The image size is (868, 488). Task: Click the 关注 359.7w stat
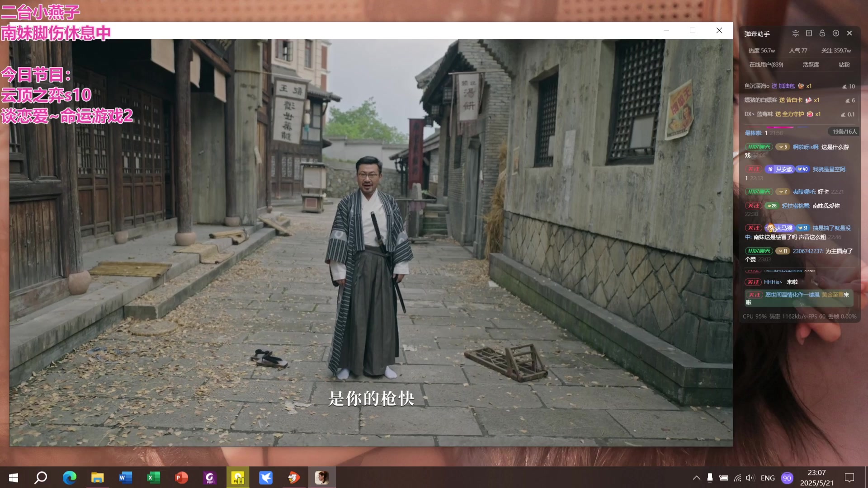click(x=836, y=51)
